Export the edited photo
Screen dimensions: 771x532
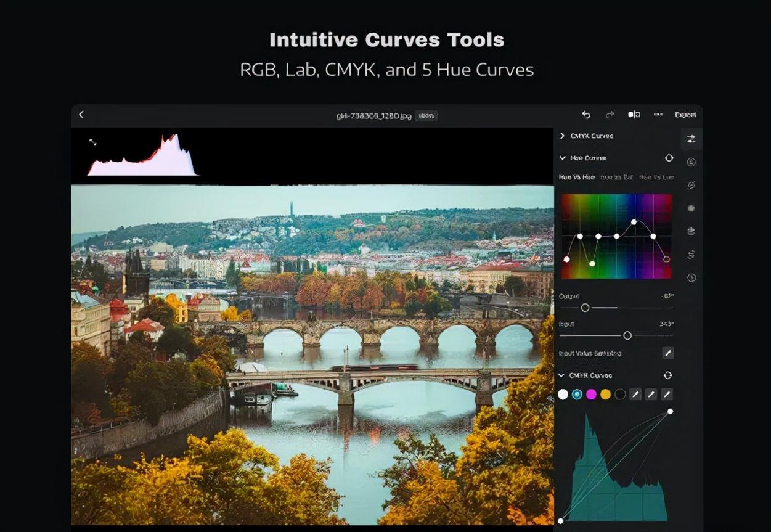click(x=685, y=115)
